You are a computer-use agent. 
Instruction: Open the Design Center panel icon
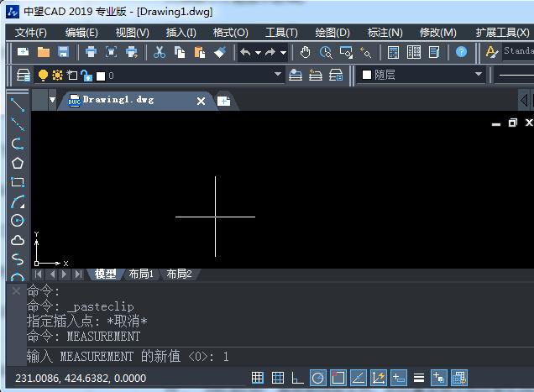click(413, 52)
